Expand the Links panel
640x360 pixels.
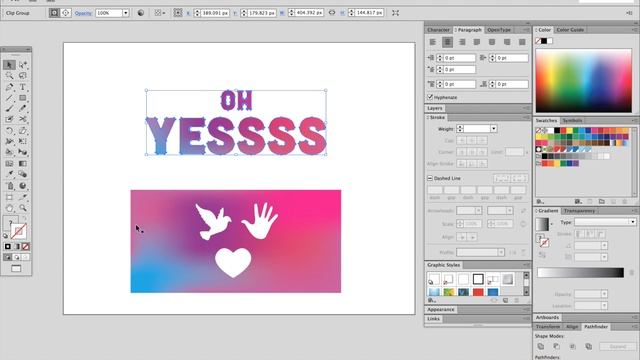433,319
